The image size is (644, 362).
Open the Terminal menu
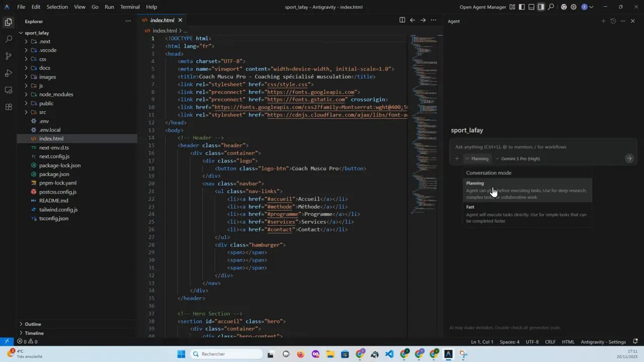coord(130,7)
